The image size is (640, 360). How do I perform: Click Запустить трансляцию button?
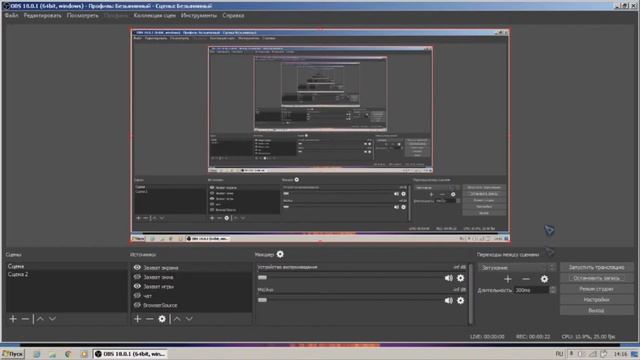click(x=596, y=267)
